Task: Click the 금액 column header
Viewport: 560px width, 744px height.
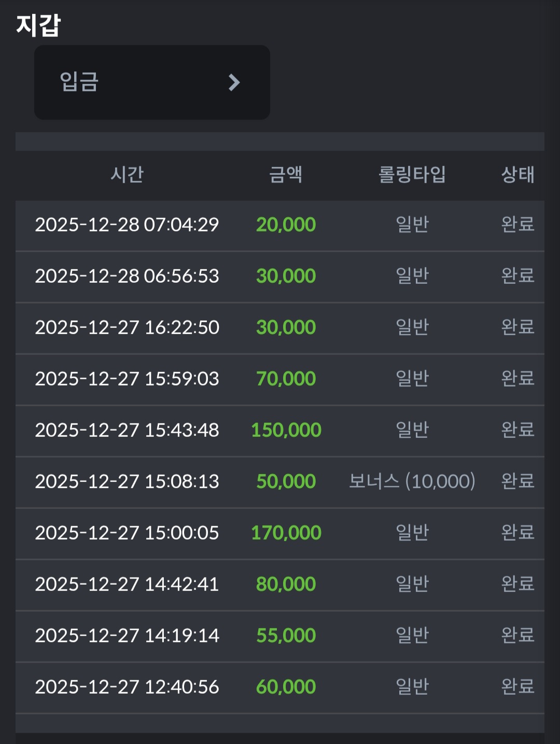Action: tap(286, 174)
